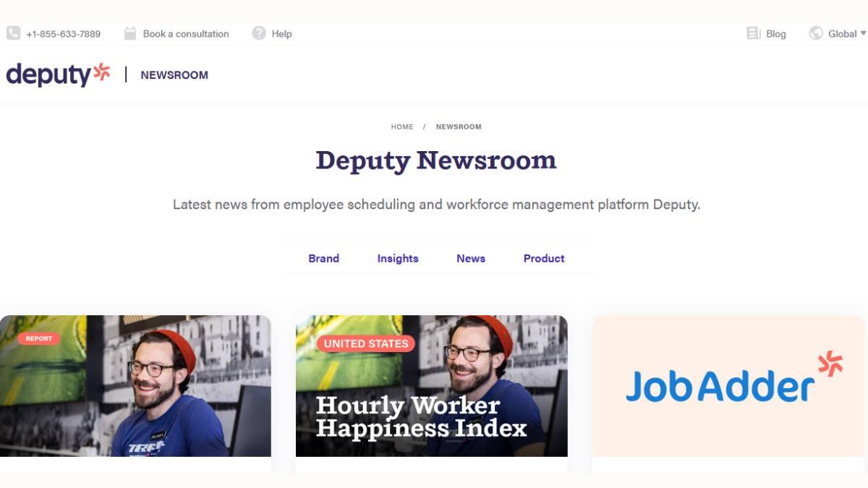The height and width of the screenshot is (488, 868).
Task: Click the Blog newspaper icon
Action: point(754,33)
